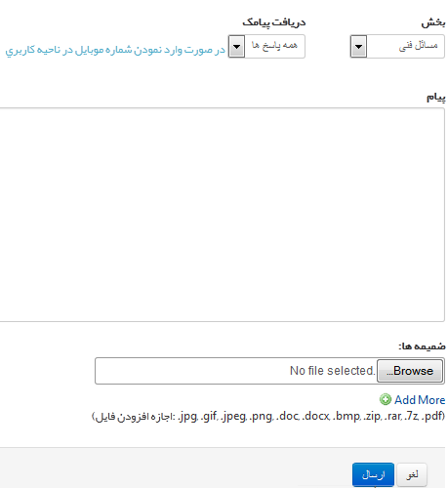Submit the ticket with blue ارسال button
This screenshot has width=448, height=488.
pyautogui.click(x=373, y=475)
